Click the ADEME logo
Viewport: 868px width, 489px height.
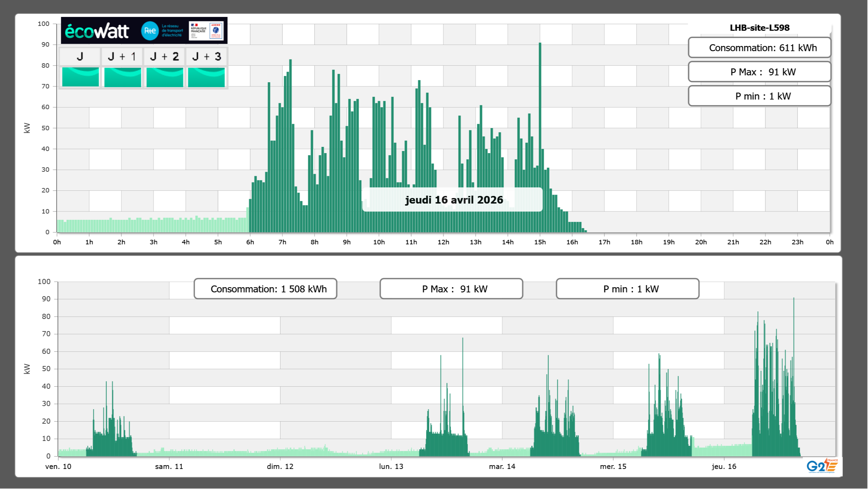coord(216,31)
